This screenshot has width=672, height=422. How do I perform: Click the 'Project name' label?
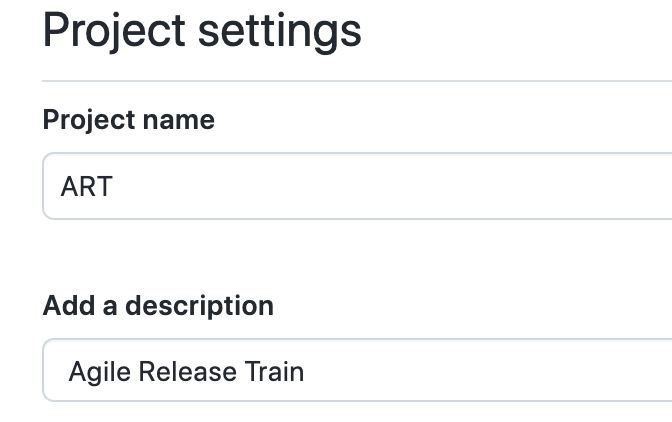click(128, 120)
